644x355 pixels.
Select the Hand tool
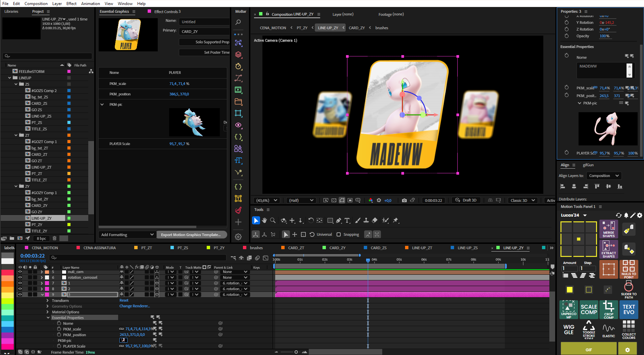[264, 220]
